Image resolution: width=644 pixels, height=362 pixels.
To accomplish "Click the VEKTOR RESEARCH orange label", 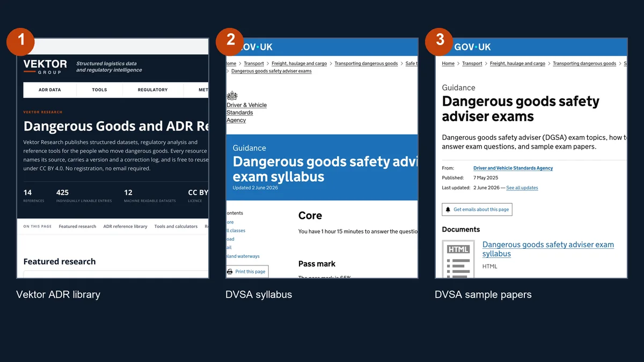I will click(x=43, y=112).
